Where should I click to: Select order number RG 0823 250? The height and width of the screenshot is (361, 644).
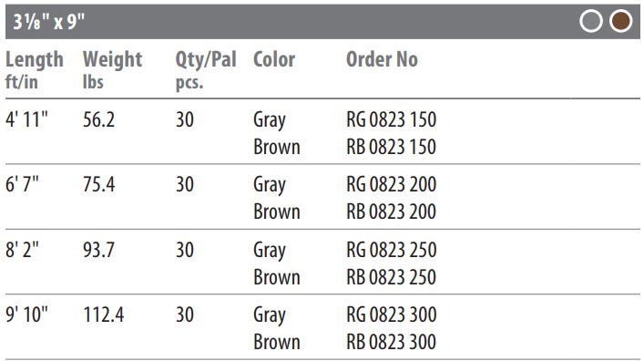[392, 250]
